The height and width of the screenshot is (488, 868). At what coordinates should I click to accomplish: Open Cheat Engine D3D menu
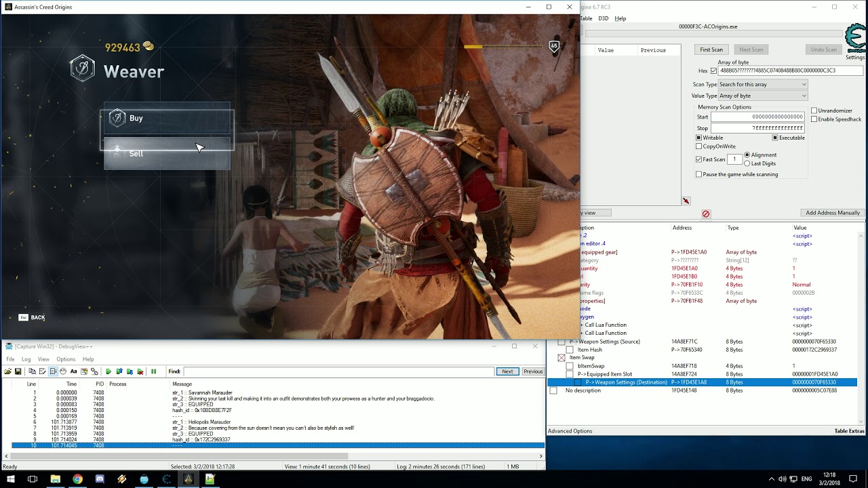(604, 18)
